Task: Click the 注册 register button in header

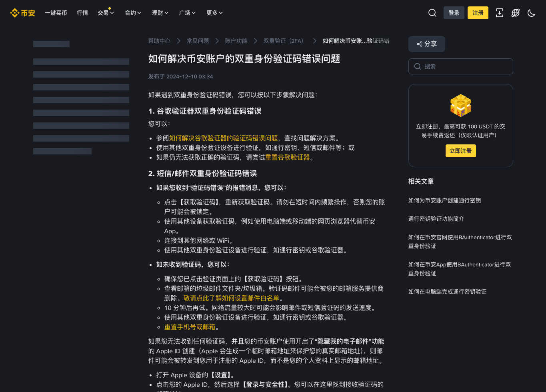Action: click(x=478, y=13)
